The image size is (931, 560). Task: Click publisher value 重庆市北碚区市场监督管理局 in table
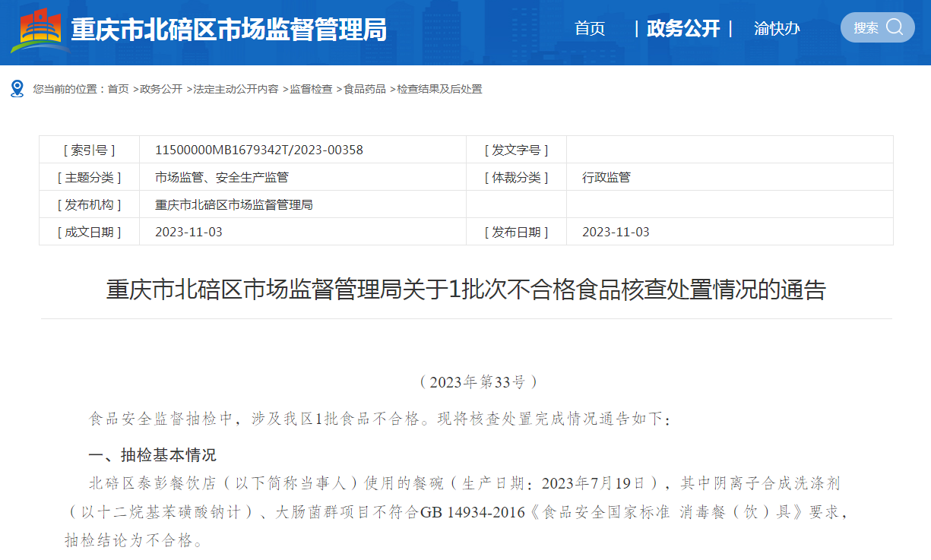click(234, 204)
